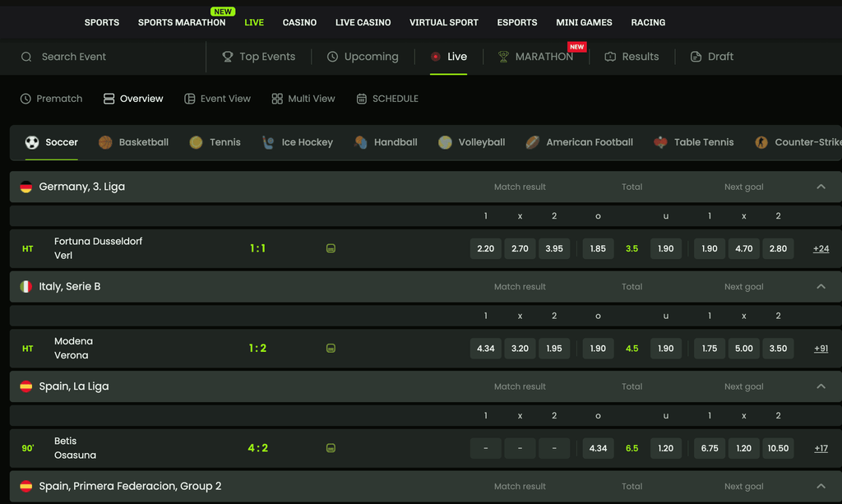This screenshot has height=504, width=842.
Task: Click the Prematch clock icon
Action: point(25,99)
